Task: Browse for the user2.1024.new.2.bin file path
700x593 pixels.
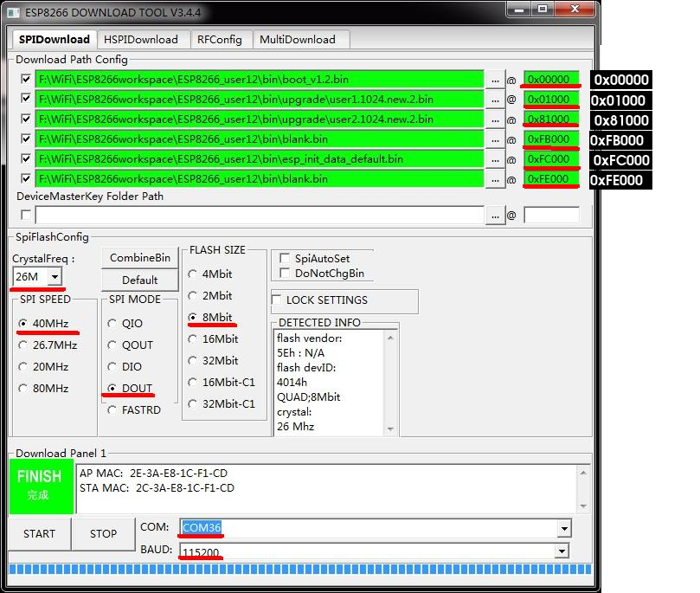Action: click(495, 119)
